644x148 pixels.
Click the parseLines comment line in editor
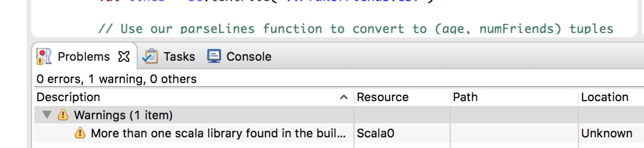(356, 29)
